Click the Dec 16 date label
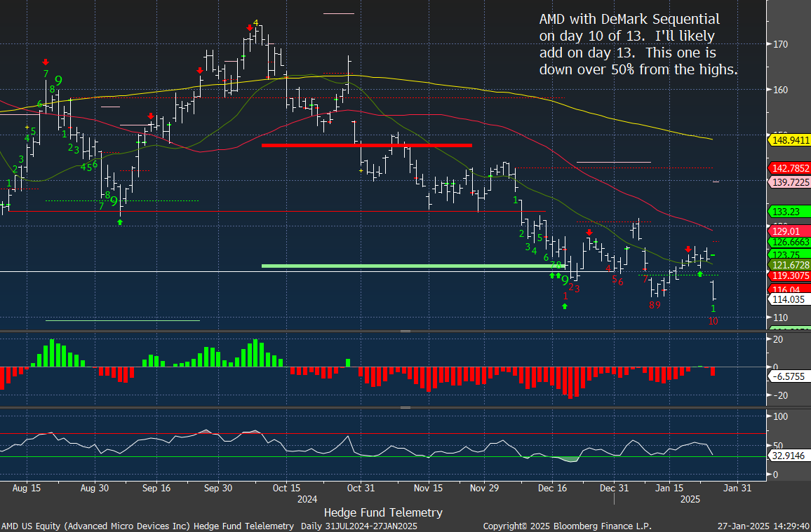 coord(552,488)
